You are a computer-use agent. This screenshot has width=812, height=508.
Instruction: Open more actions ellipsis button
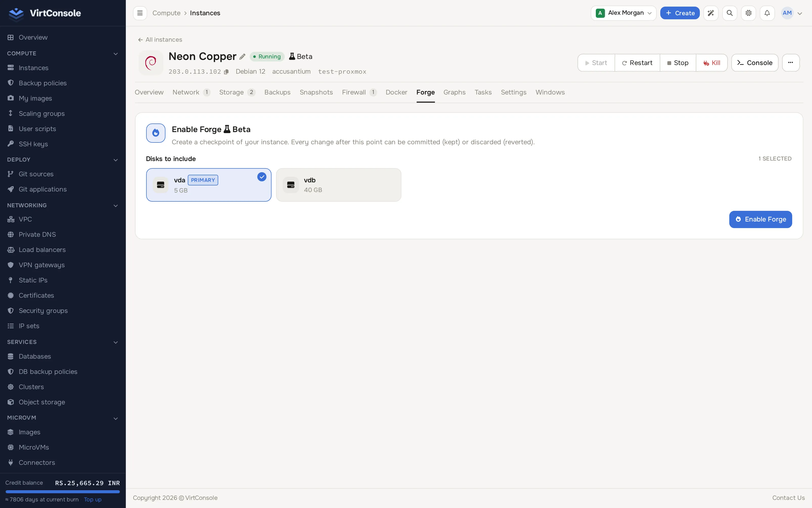pos(790,62)
